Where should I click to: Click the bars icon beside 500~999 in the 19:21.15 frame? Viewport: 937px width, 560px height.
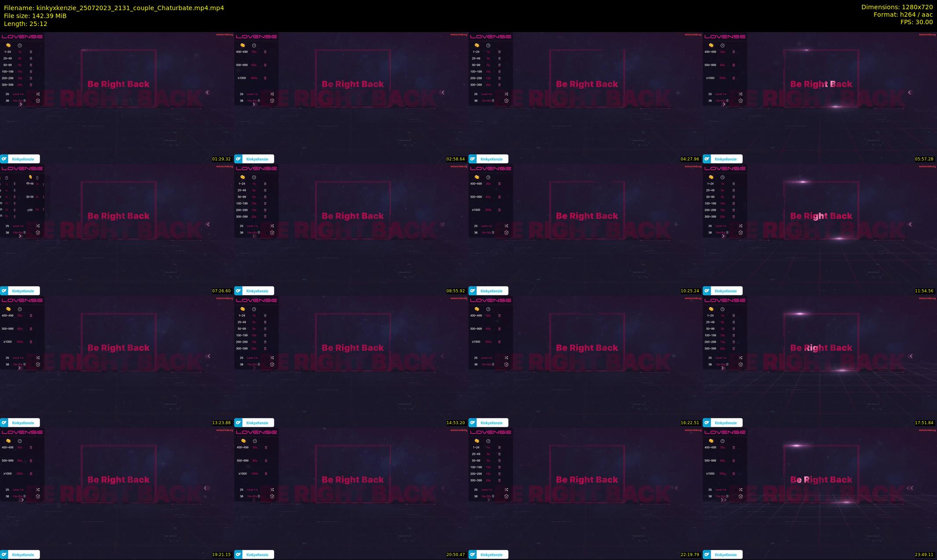click(31, 461)
